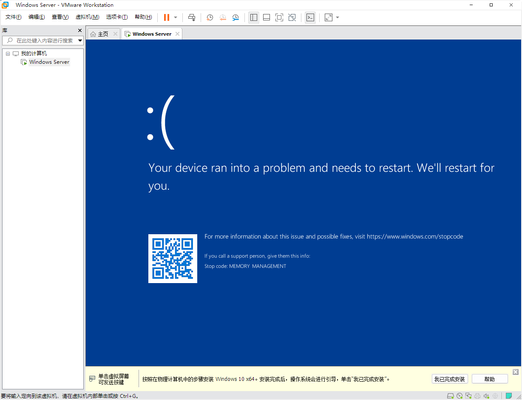Click the library search input field
This screenshot has width=522, height=400.
(x=44, y=40)
